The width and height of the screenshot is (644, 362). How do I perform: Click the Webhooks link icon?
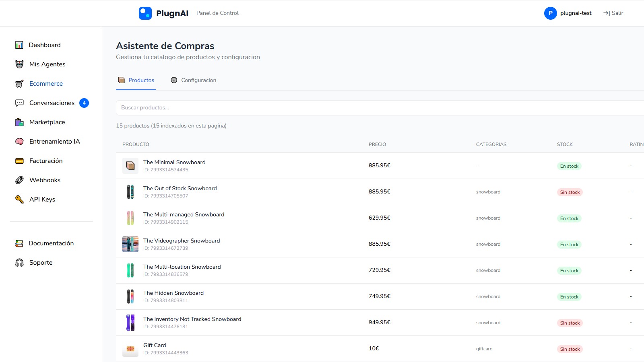pos(19,180)
